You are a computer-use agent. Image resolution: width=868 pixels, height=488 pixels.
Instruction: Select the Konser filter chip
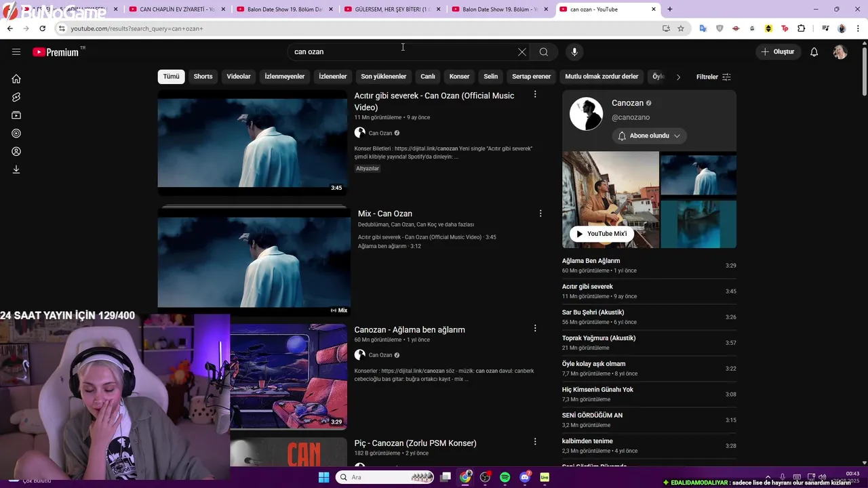[459, 77]
